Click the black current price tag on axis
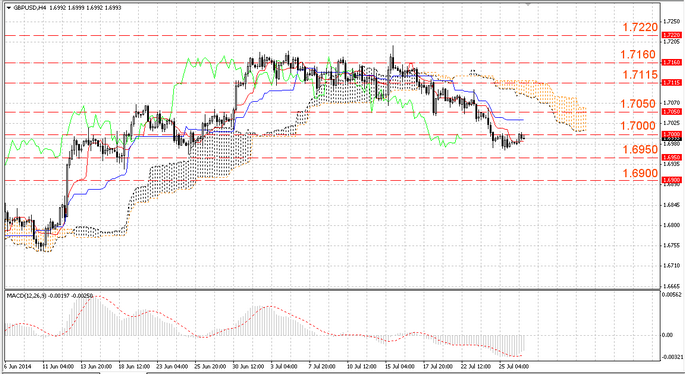The height and width of the screenshot is (374, 685). (x=671, y=139)
